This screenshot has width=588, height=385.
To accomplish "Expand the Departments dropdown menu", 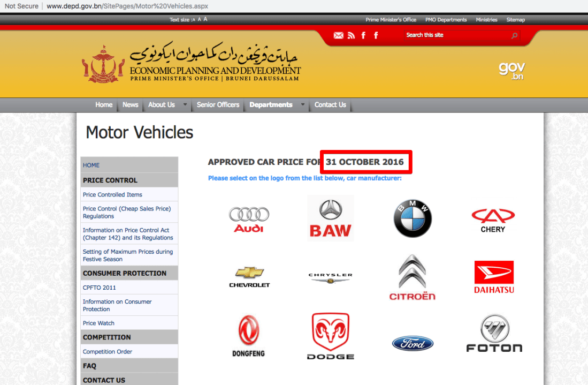I will (x=272, y=105).
